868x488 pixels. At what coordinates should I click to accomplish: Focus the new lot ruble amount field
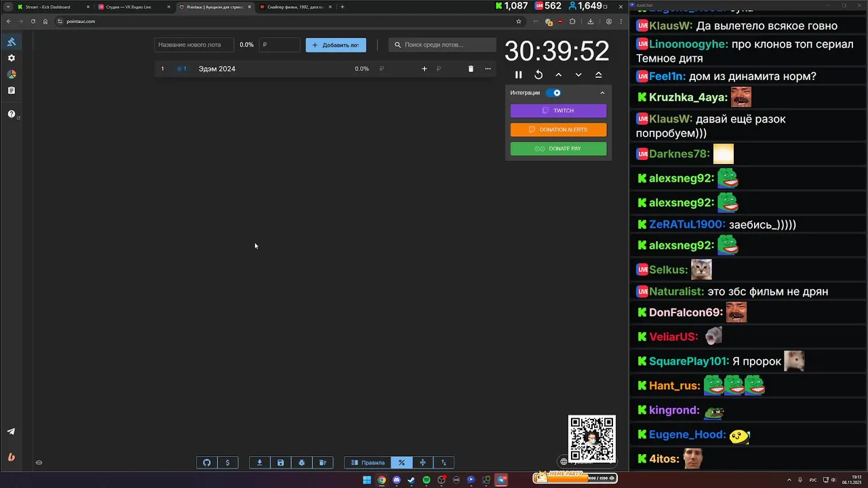(x=279, y=45)
